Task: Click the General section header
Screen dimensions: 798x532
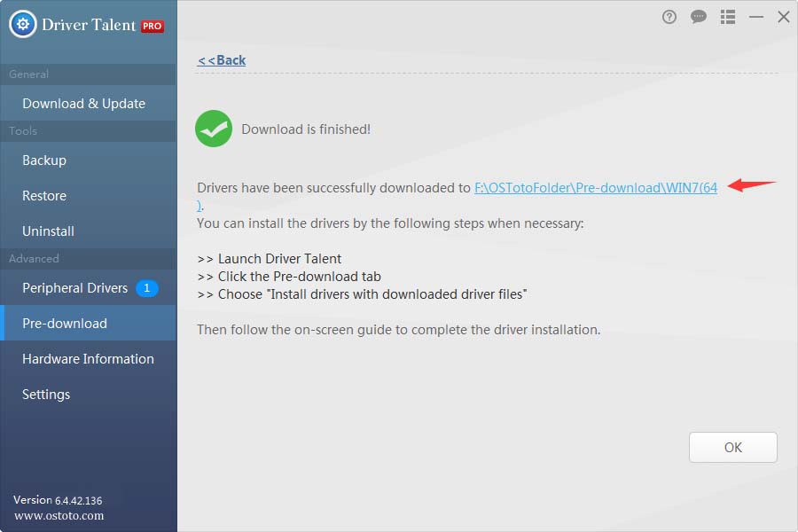Action: 88,74
